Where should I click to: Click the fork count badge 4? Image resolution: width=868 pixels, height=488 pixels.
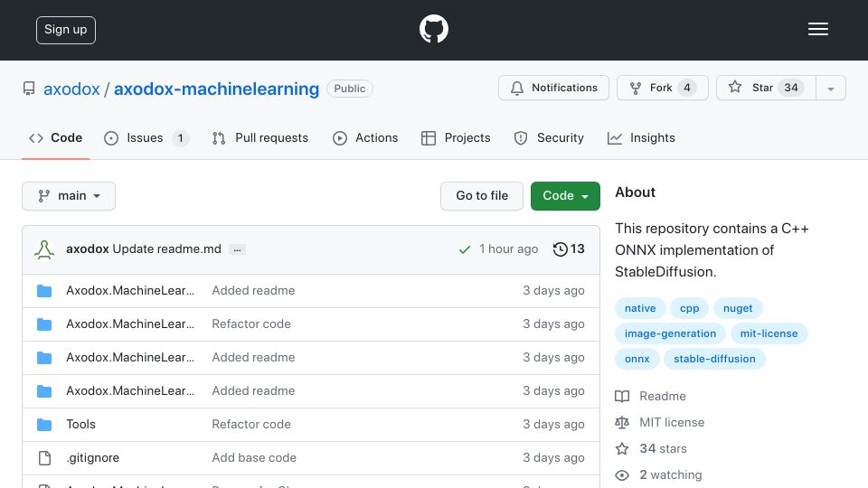click(687, 88)
